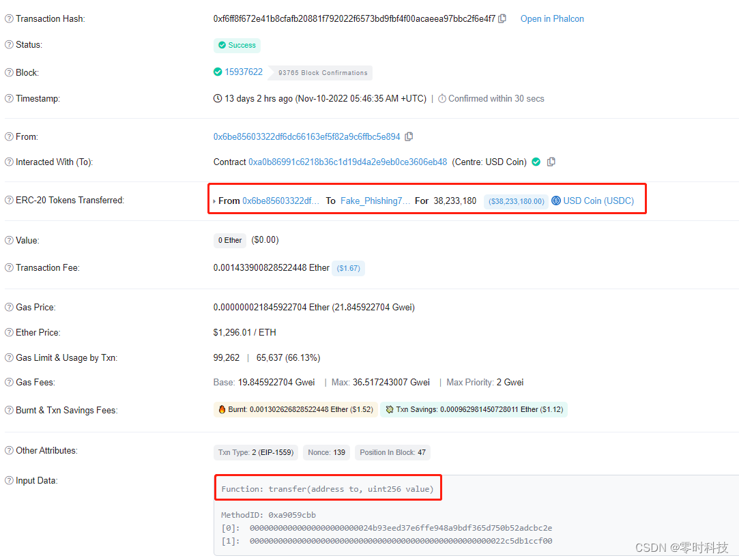The image size is (739, 560).
Task: Click the Txn Type: 2 (EIP-1559) badge
Action: coord(256,453)
